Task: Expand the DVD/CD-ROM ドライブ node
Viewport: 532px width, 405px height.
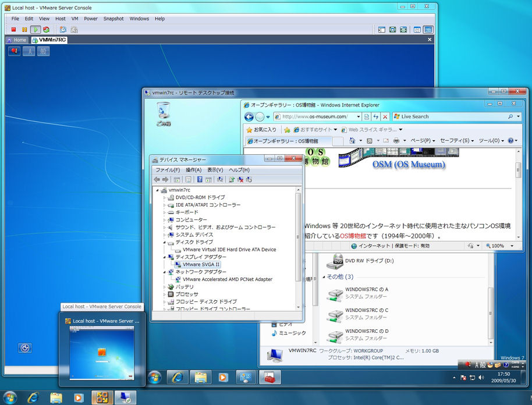Action: point(164,197)
